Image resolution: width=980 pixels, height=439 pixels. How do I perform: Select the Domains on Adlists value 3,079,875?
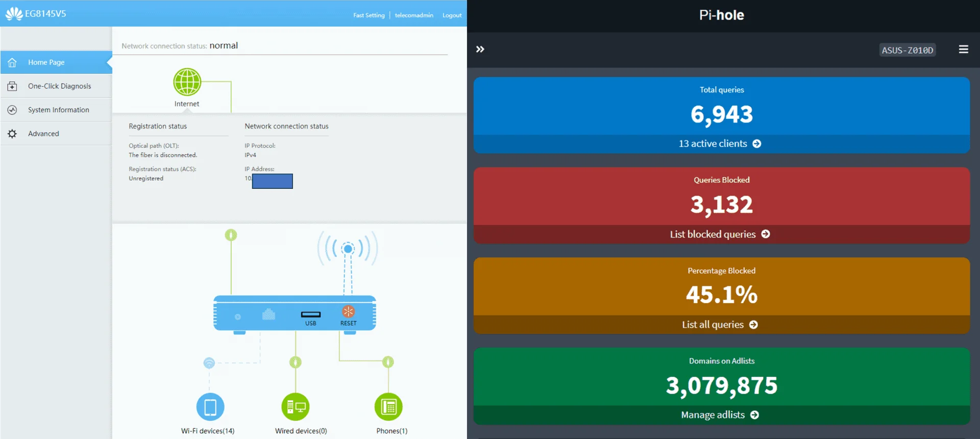pos(722,385)
